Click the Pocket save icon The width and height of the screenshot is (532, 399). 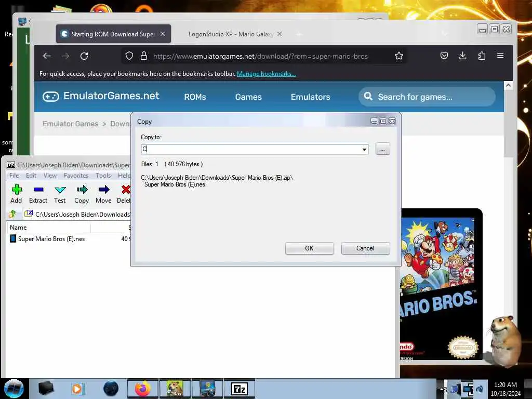pyautogui.click(x=444, y=56)
